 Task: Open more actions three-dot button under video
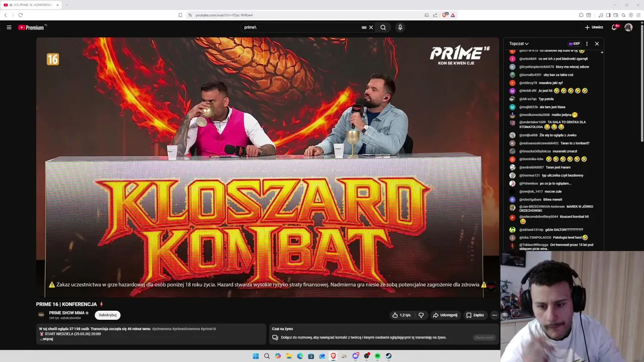[x=494, y=315]
